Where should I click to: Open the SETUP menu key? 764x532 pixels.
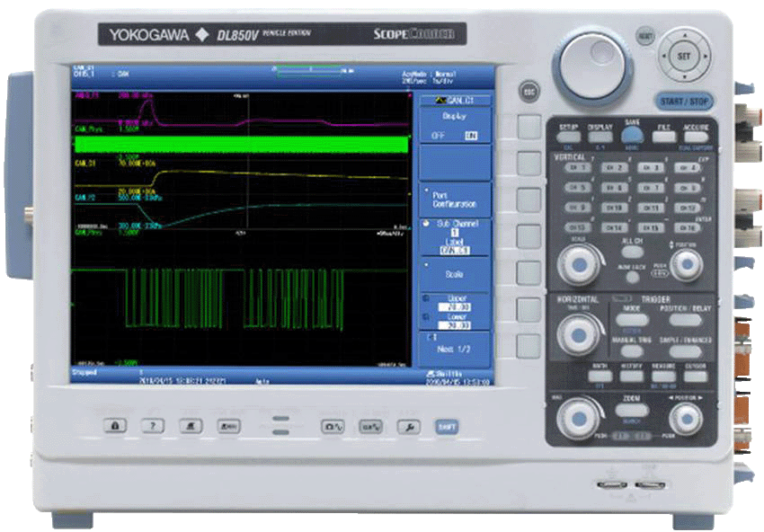coord(568,137)
